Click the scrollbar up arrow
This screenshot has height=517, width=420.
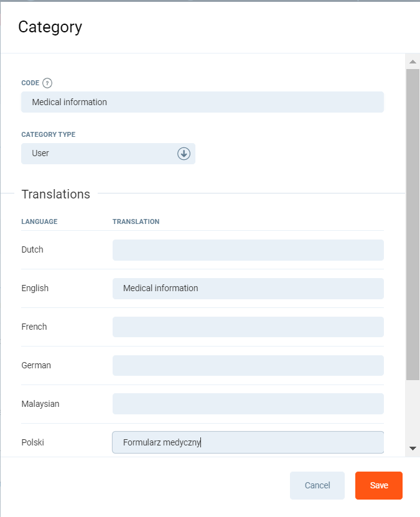coord(413,62)
